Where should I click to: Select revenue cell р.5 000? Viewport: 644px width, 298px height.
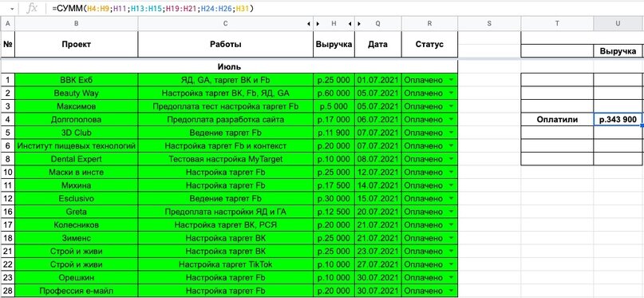[334, 106]
